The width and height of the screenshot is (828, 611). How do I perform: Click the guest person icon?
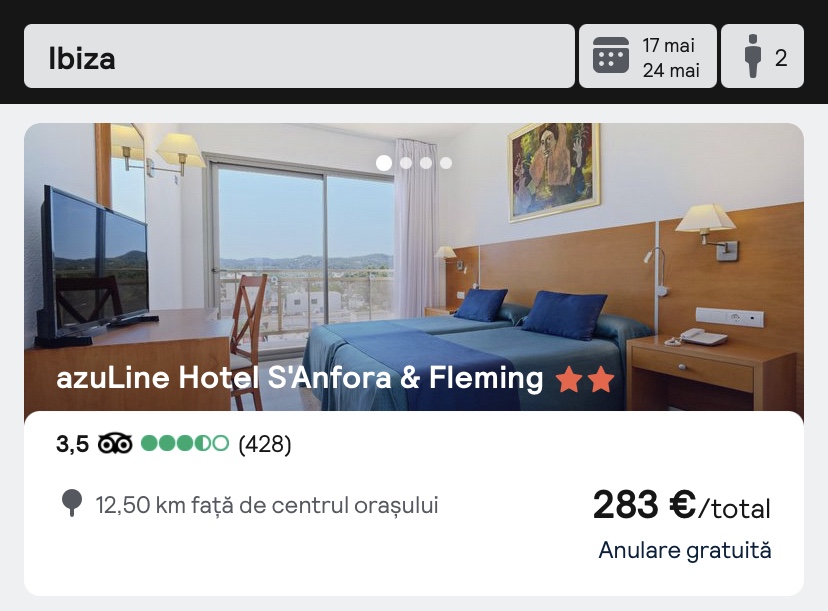coord(753,56)
